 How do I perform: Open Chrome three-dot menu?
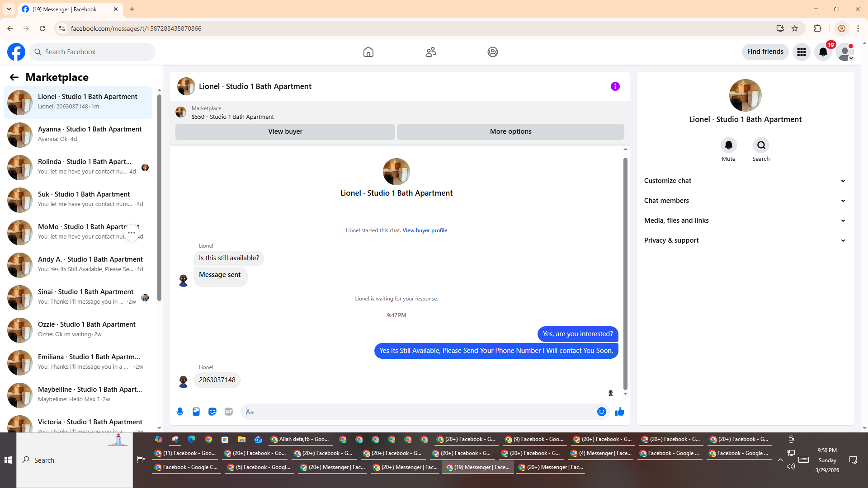(858, 28)
